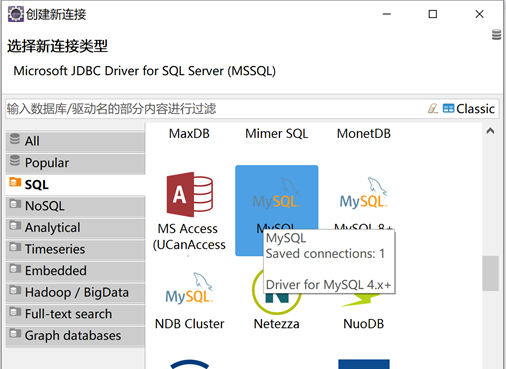
Task: Show All database categories
Action: (75, 141)
